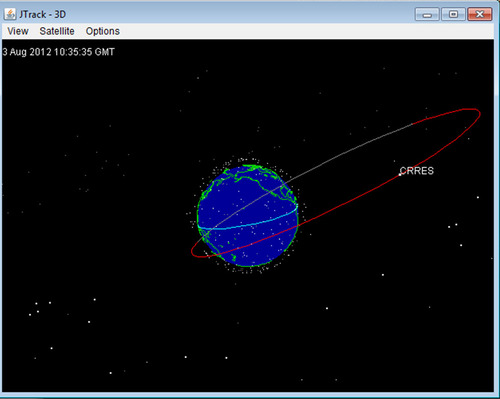
Task: Click the gray orbit segment line
Action: [333, 159]
